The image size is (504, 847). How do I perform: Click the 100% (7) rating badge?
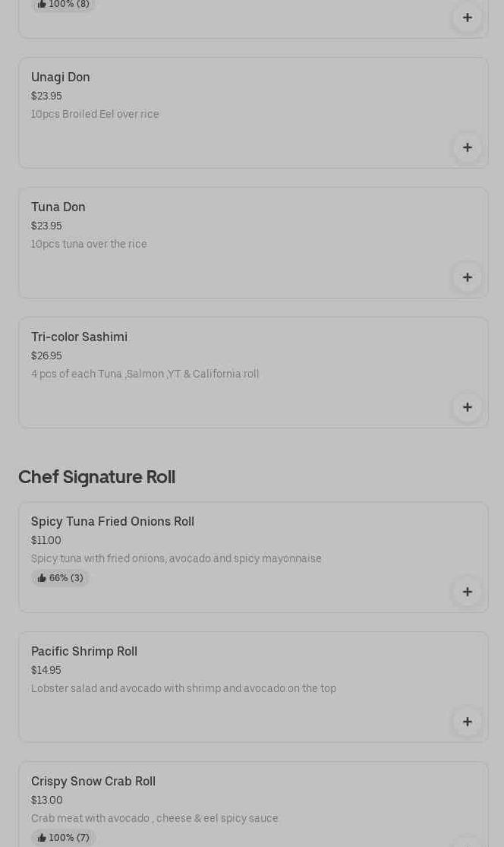tap(64, 838)
